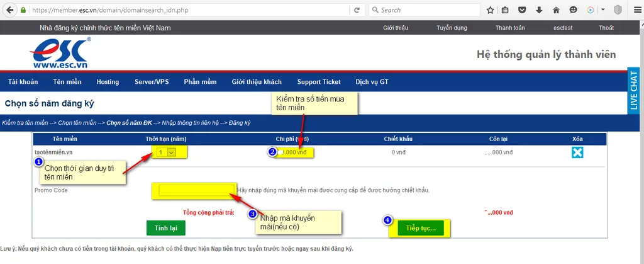644x264 pixels.
Task: Open the Thanh toán link in top bar
Action: 510,28
